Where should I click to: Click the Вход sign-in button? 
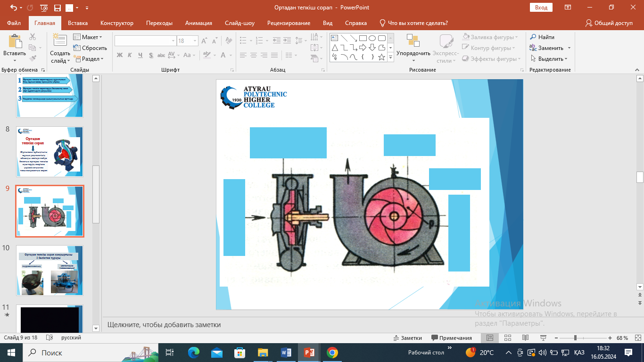[541, 8]
